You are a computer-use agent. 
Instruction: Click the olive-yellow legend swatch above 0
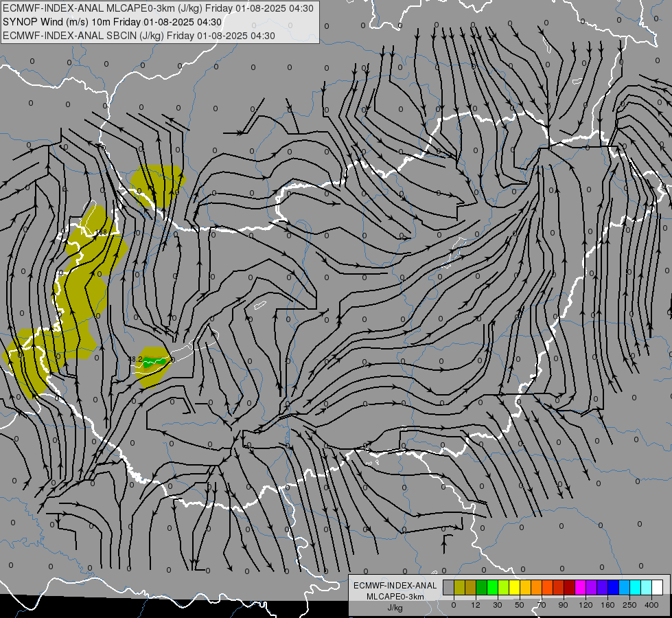pyautogui.click(x=459, y=587)
